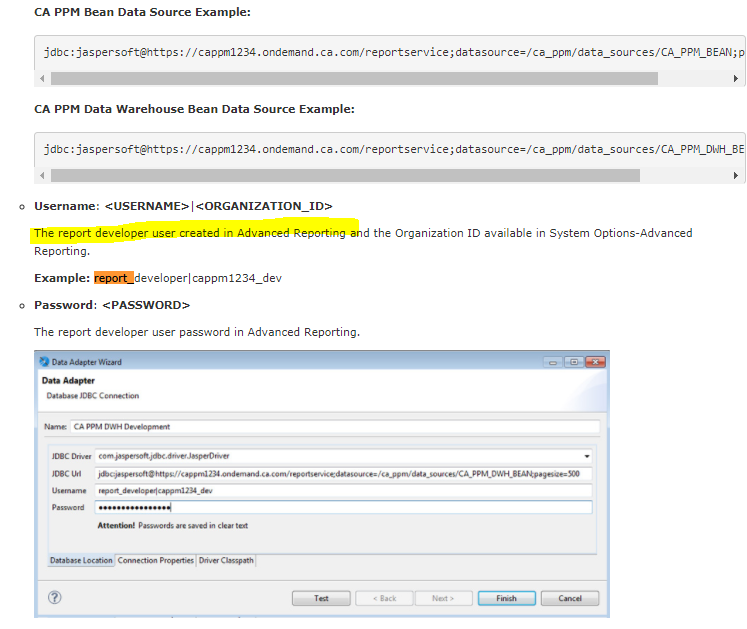Click the Test button
747x629 pixels.
click(321, 598)
